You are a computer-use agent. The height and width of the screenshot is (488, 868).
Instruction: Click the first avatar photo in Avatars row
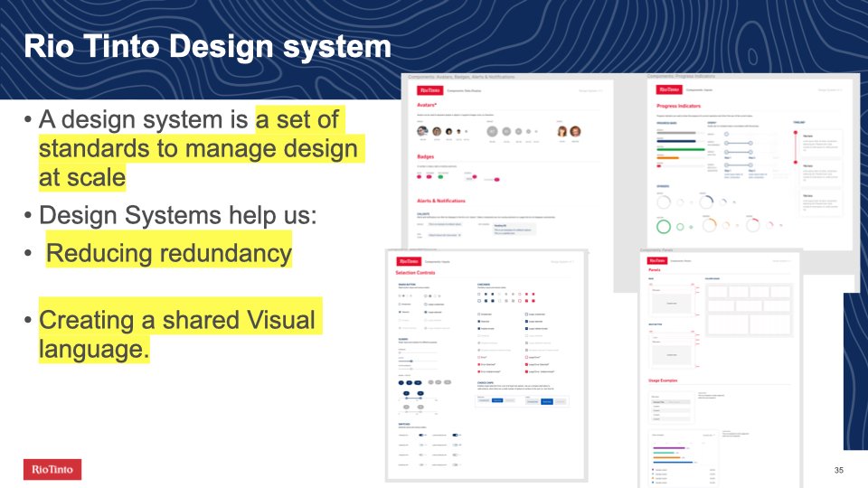(x=422, y=131)
